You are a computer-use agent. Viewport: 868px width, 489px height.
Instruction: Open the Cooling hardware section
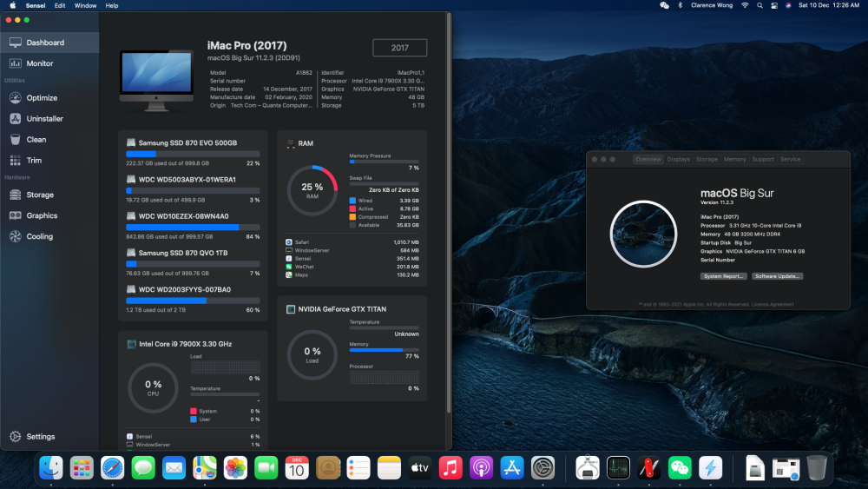49,236
